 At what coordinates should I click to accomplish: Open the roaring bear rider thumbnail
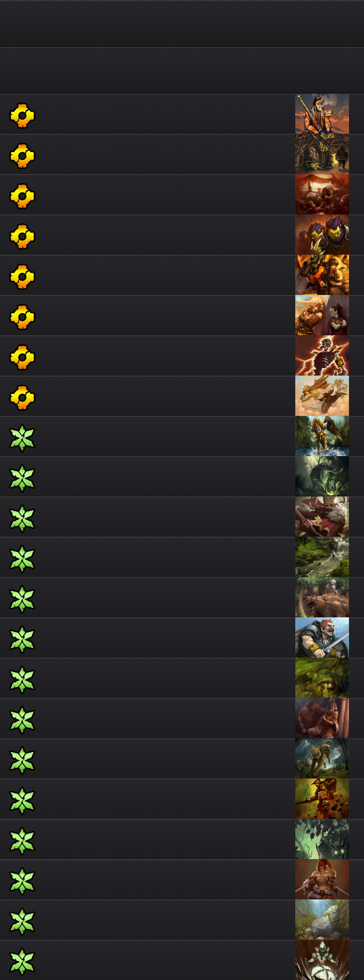click(322, 597)
